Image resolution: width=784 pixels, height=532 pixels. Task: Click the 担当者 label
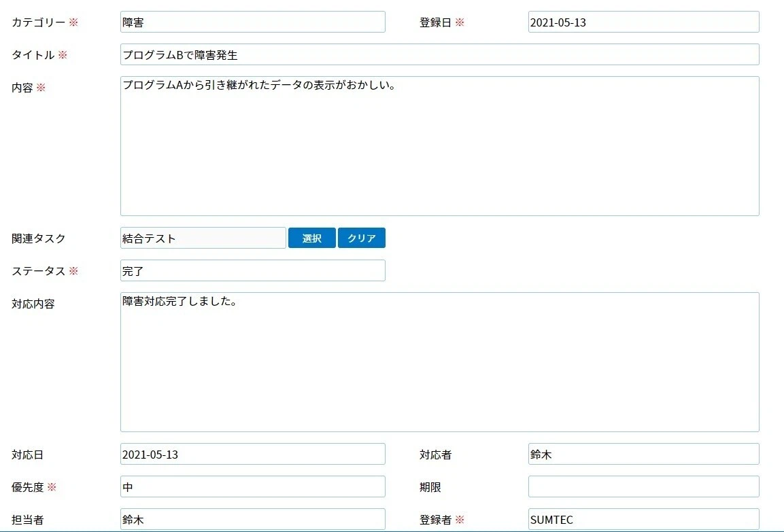click(27, 520)
